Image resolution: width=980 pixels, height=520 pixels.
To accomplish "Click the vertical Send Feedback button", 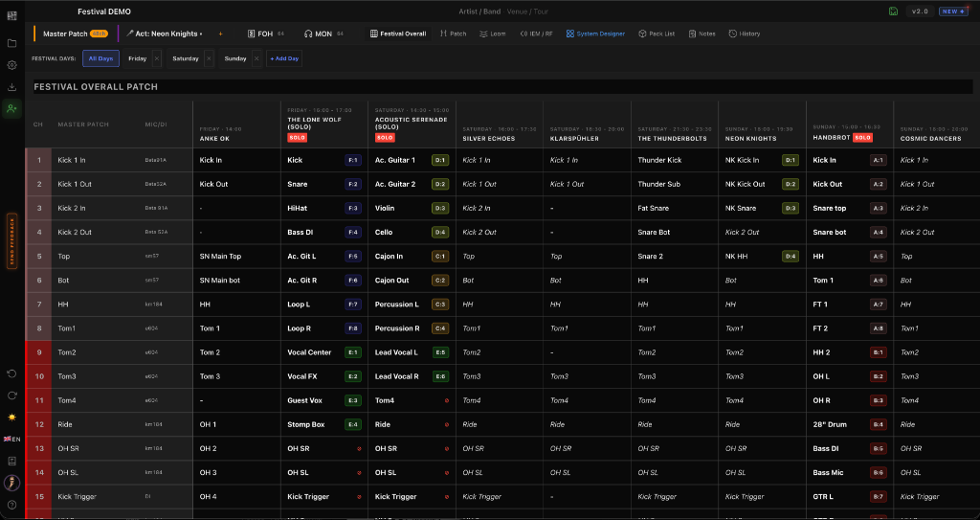I will coord(11,241).
